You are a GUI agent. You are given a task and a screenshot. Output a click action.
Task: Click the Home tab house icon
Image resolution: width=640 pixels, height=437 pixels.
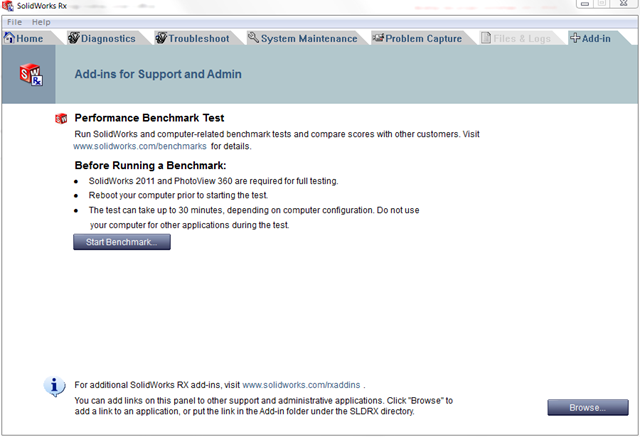point(9,38)
